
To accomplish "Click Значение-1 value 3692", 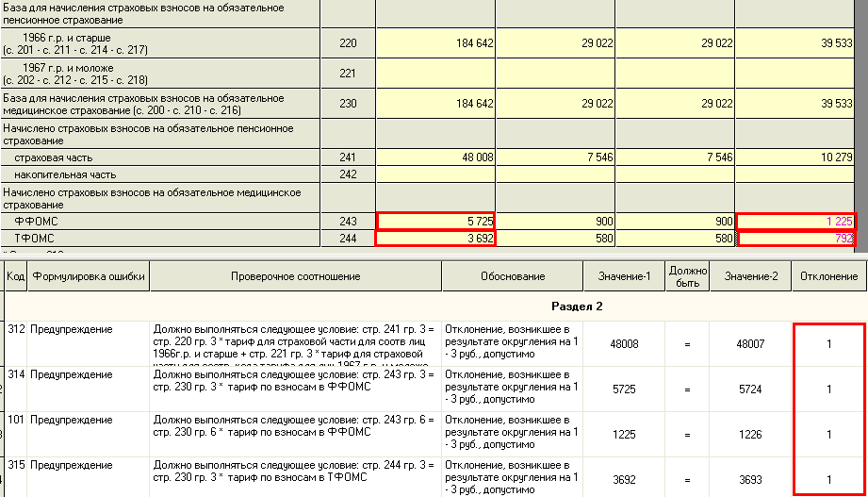I will pos(624,480).
